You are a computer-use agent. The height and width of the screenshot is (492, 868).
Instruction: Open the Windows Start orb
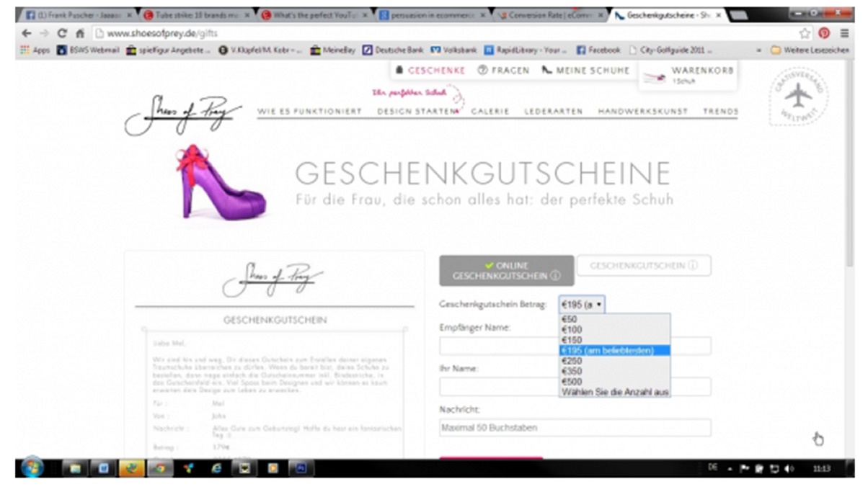point(32,468)
